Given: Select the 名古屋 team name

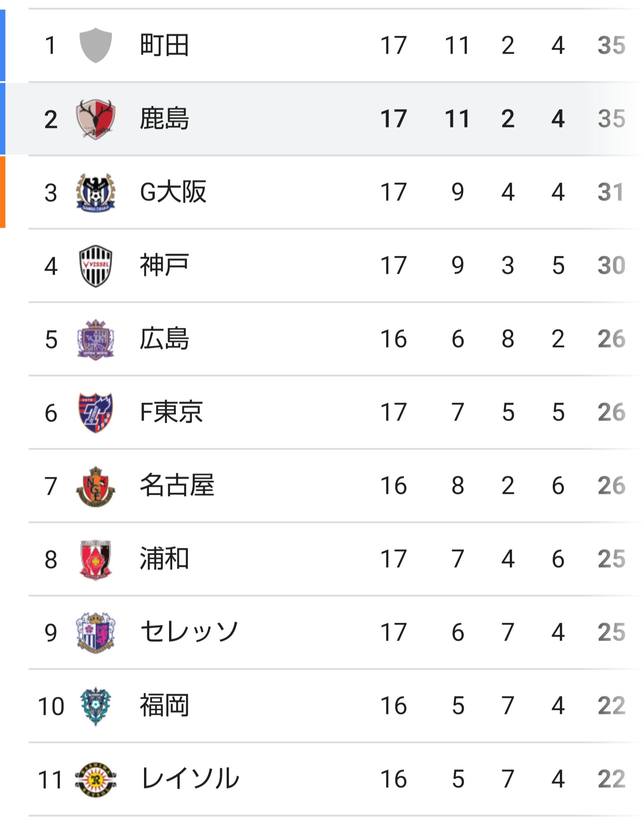Looking at the screenshot, I should click(177, 486).
